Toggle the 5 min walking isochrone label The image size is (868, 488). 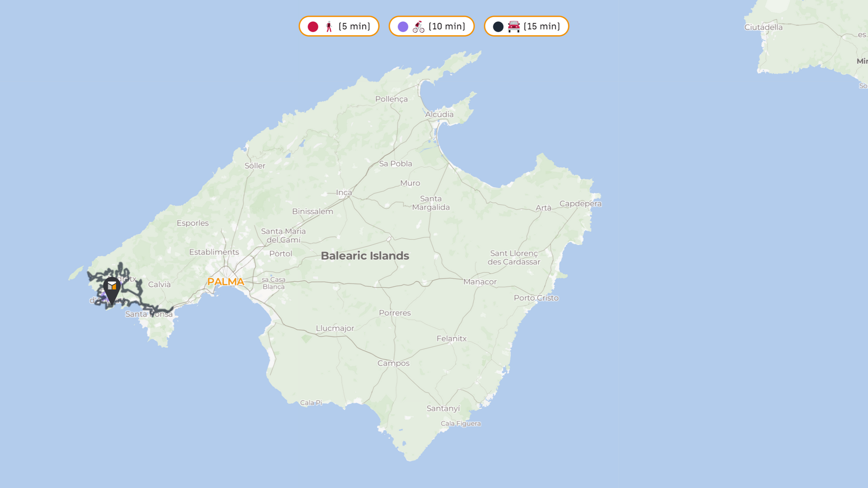click(x=354, y=27)
